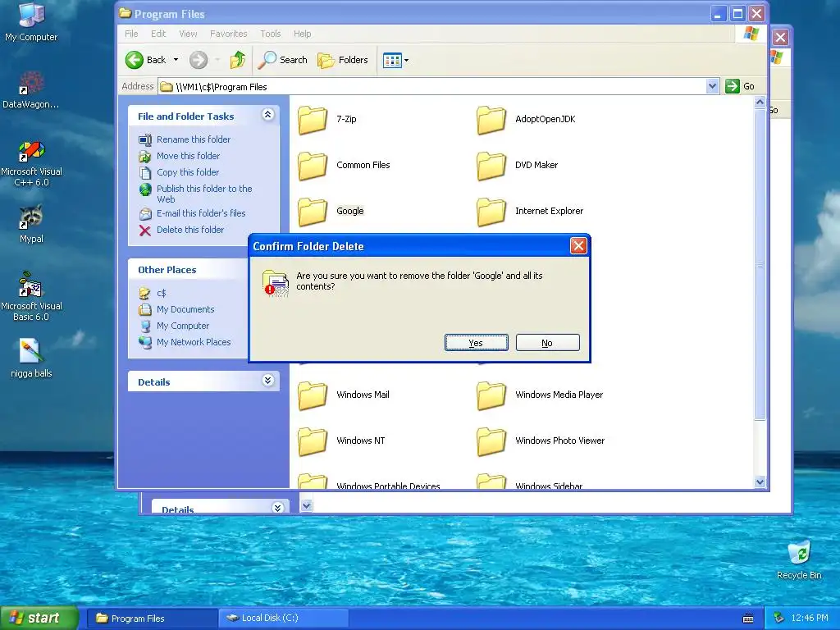Toggle the Folders pane button
Viewport: 840px width, 630px height.
pos(343,60)
